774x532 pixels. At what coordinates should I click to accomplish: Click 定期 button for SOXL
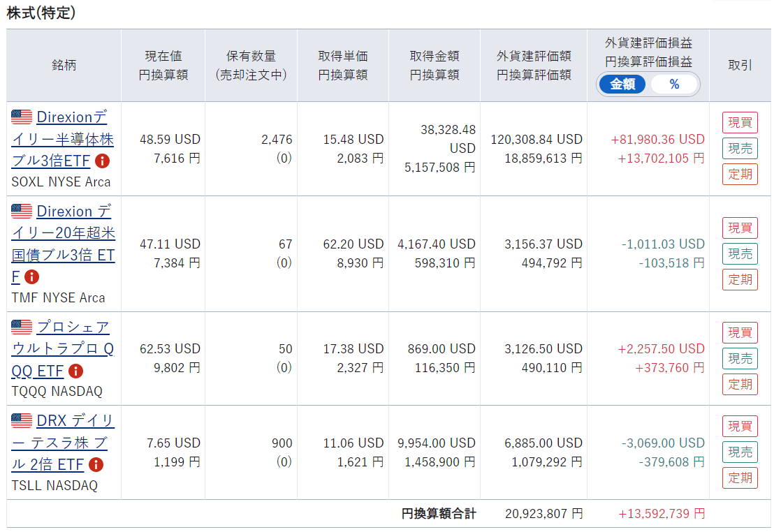tap(740, 174)
